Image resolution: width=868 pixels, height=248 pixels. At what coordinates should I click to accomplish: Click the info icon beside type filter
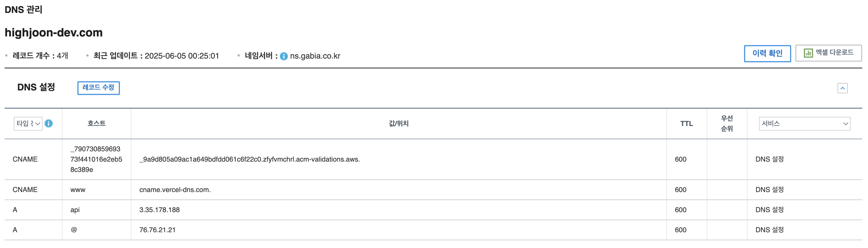click(x=49, y=123)
